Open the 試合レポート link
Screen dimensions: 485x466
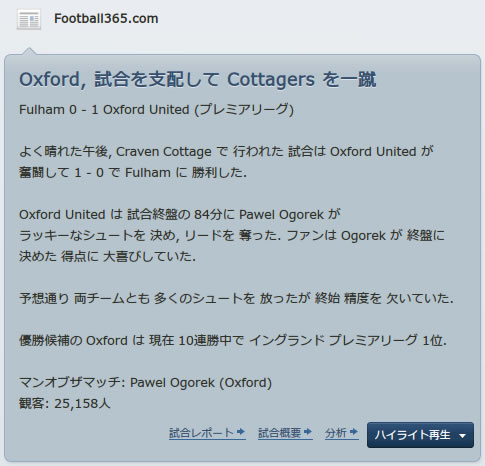(207, 433)
